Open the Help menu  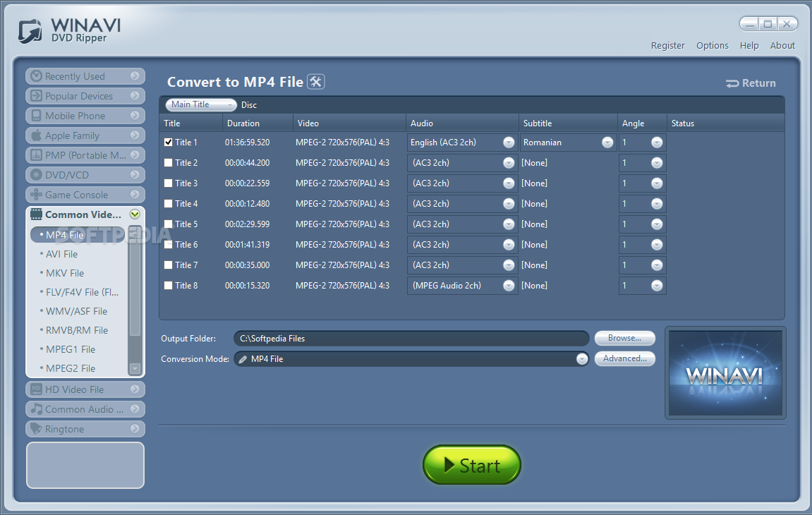point(749,46)
